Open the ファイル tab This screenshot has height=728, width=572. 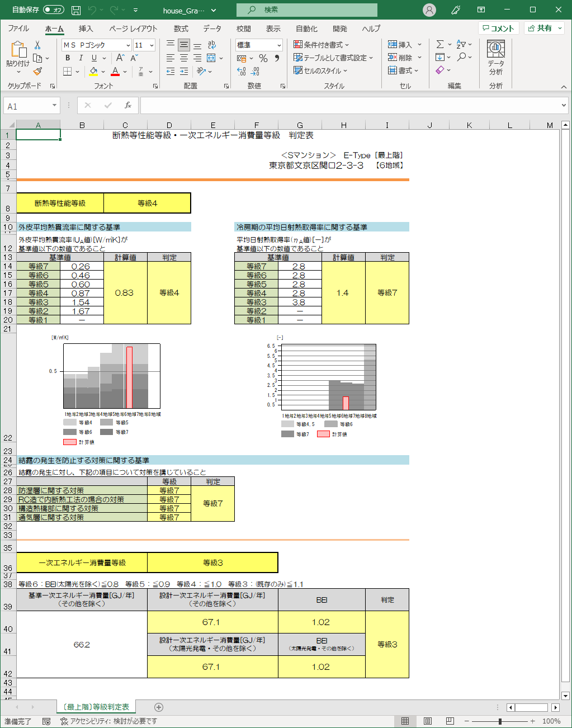click(x=18, y=29)
